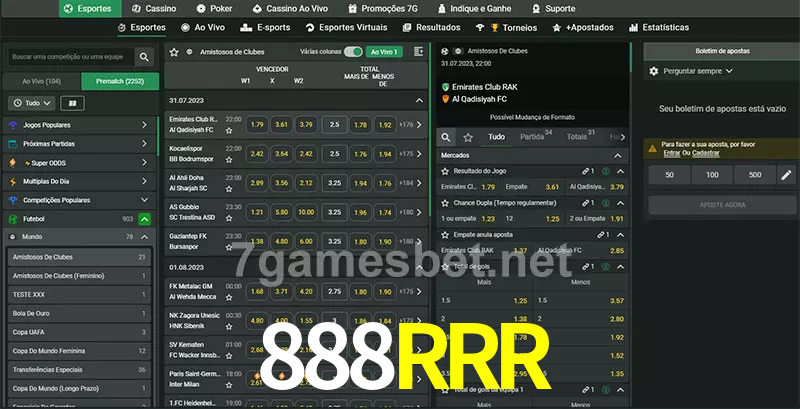Click the grid view icon beside Tudo filter
This screenshot has height=409, width=800.
tap(72, 103)
